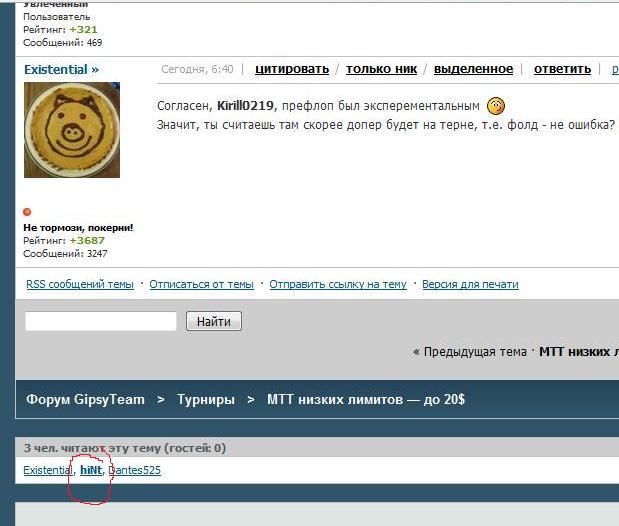Click the ответить link
The width and height of the screenshot is (619, 526).
(563, 69)
